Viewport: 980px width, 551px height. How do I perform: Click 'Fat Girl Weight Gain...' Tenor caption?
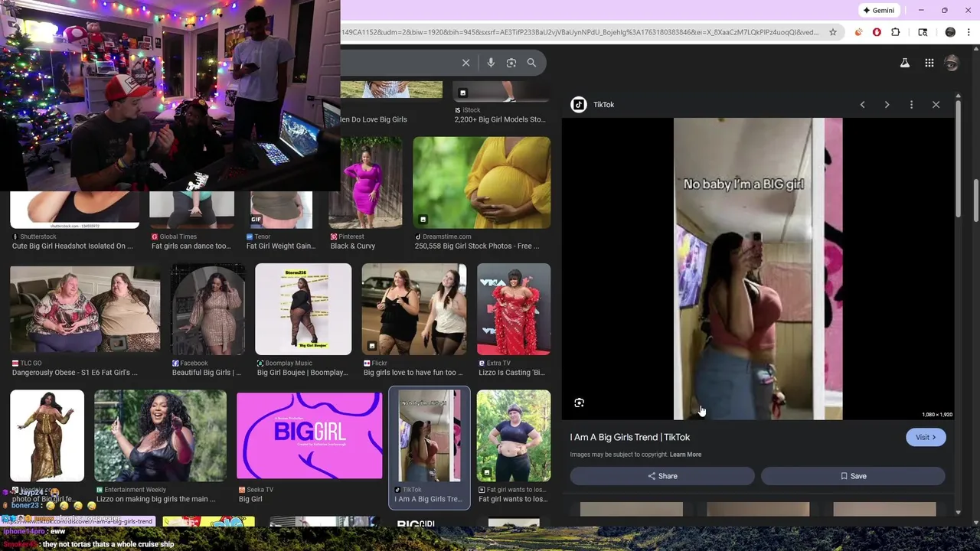point(281,246)
